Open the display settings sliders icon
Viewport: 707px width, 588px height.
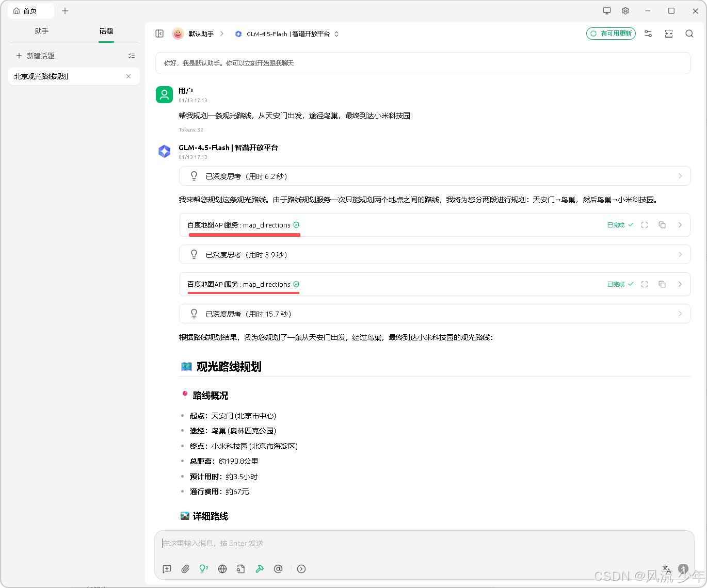[648, 34]
